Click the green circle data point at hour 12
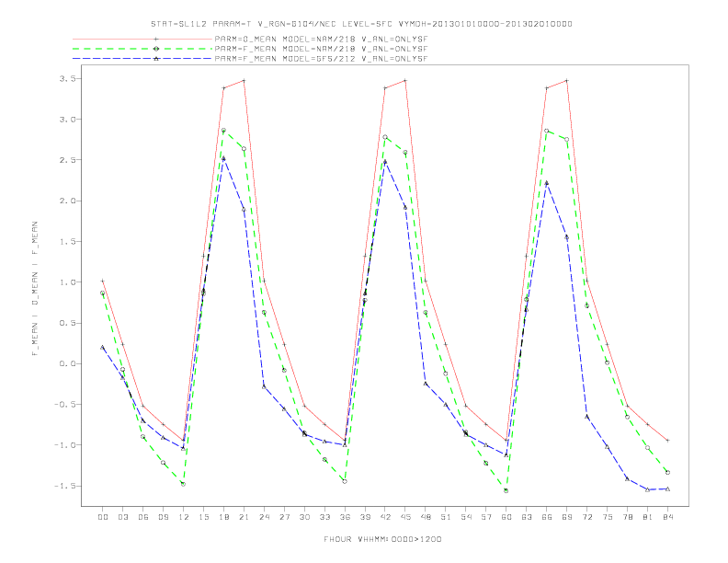Viewport: 728px width, 563px height. point(184,484)
